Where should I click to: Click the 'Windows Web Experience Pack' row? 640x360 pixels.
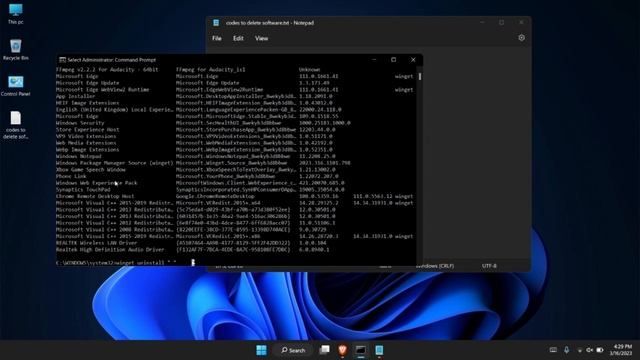(234, 183)
